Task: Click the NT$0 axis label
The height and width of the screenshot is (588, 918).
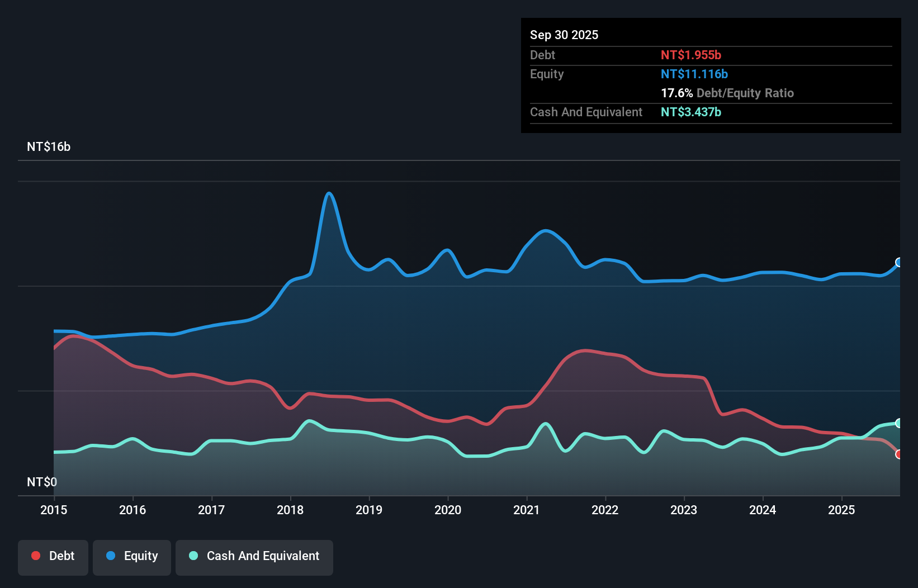Action: pyautogui.click(x=42, y=481)
